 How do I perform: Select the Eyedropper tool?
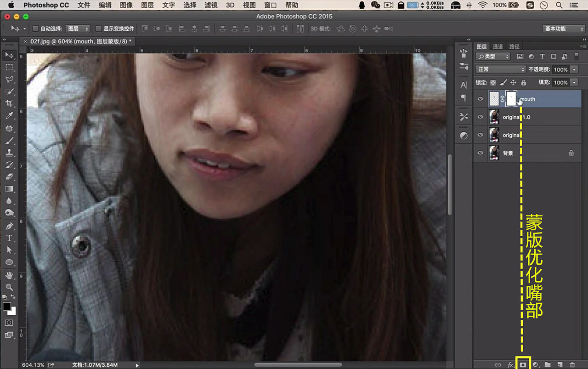click(9, 116)
